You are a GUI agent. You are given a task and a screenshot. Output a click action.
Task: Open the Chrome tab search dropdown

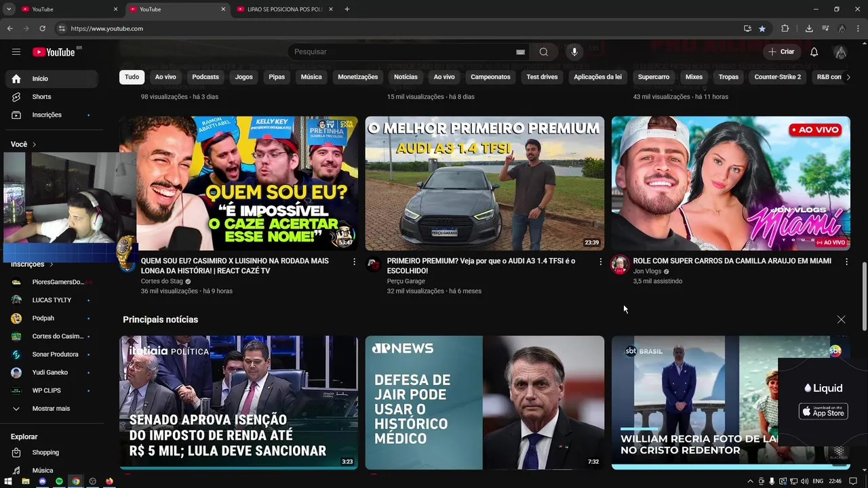(9, 9)
